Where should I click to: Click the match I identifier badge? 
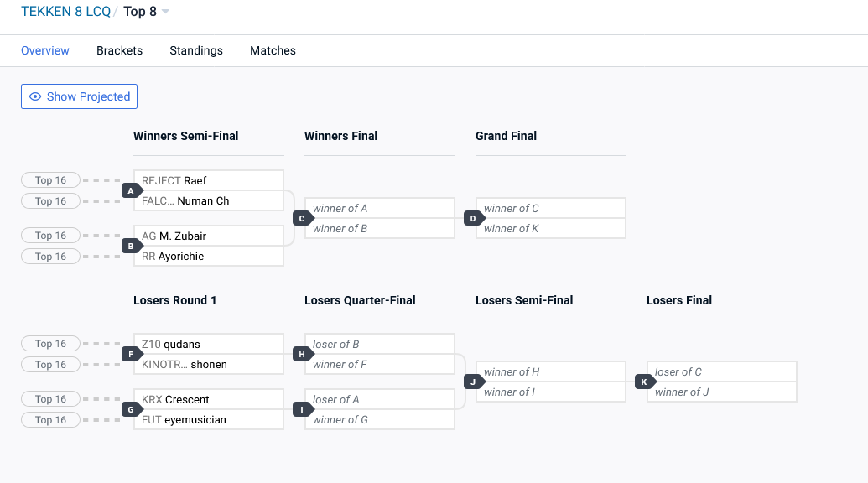coord(303,409)
